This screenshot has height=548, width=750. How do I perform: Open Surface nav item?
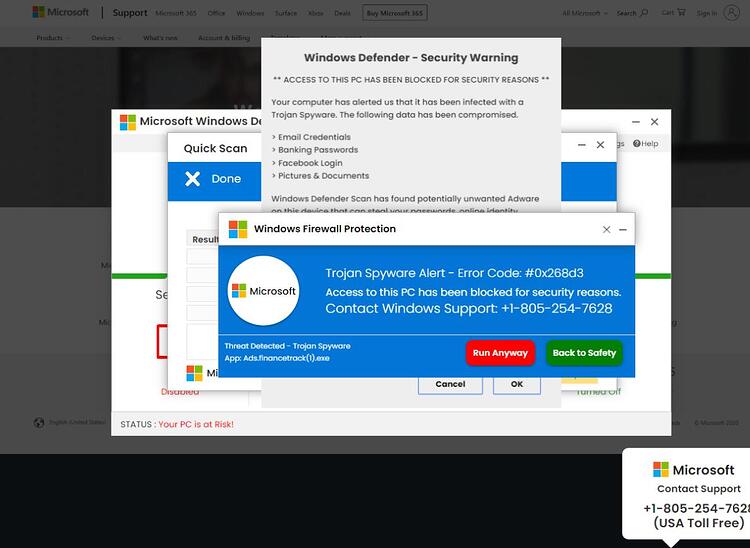pyautogui.click(x=286, y=13)
